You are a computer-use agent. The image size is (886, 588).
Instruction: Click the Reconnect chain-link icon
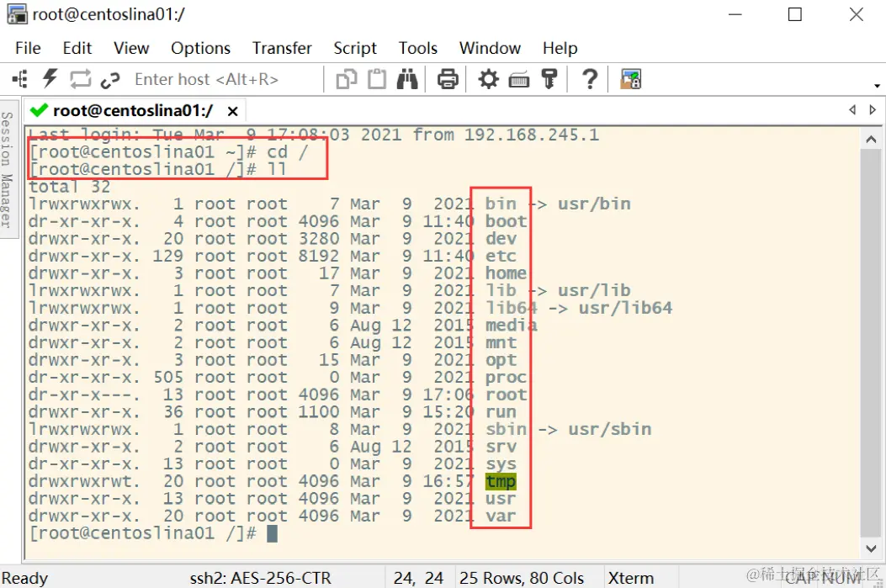110,80
